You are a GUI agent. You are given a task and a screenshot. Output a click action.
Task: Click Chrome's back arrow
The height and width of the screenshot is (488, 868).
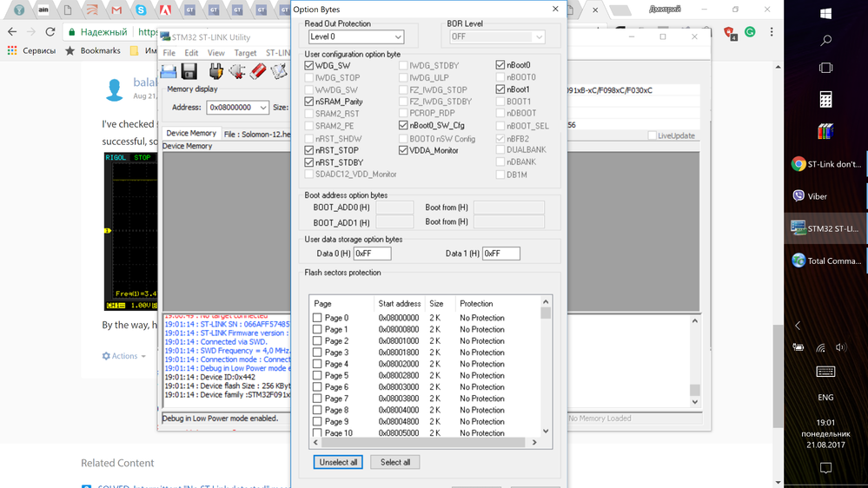coord(12,32)
